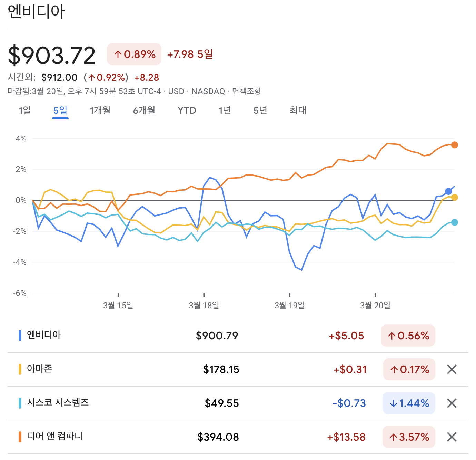Viewport: 476px width, 460px height.
Task: Select the 5일 time range tab
Action: tap(60, 110)
